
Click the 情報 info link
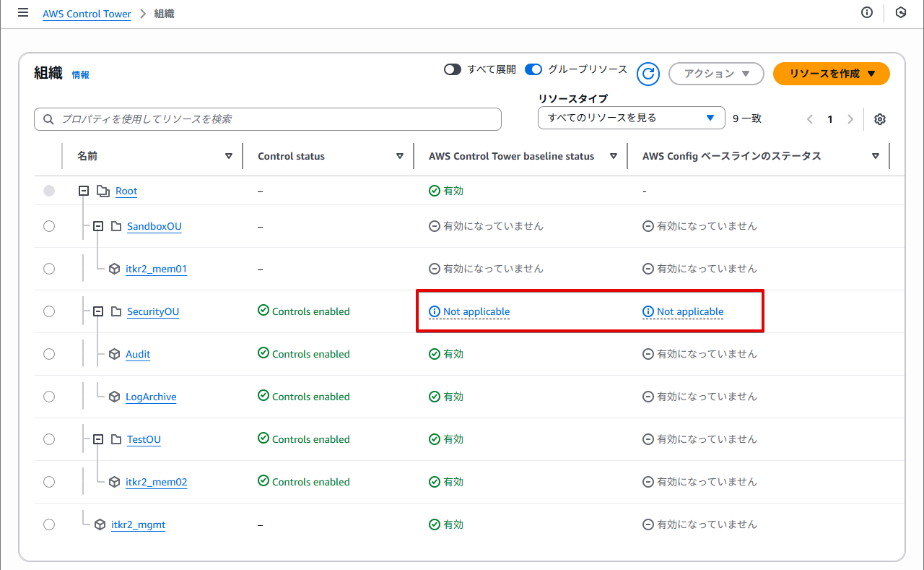(x=80, y=75)
